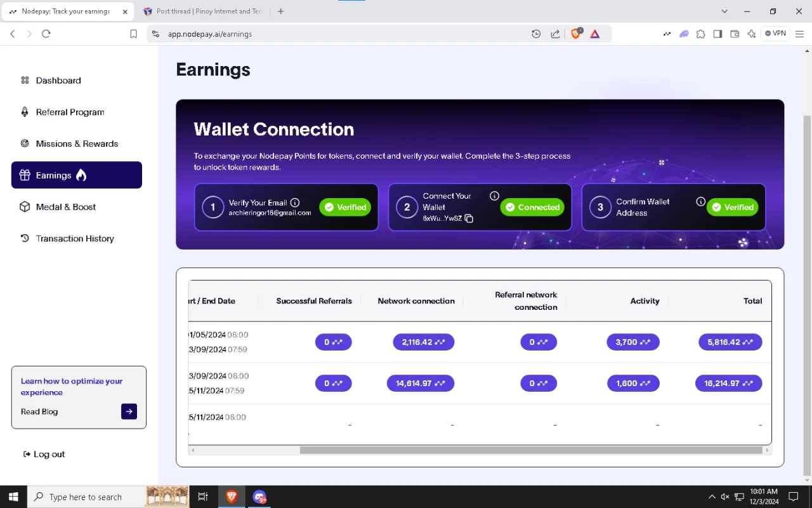Screen dimensions: 812x508
Task: Click the VPN button
Action: 775,34
